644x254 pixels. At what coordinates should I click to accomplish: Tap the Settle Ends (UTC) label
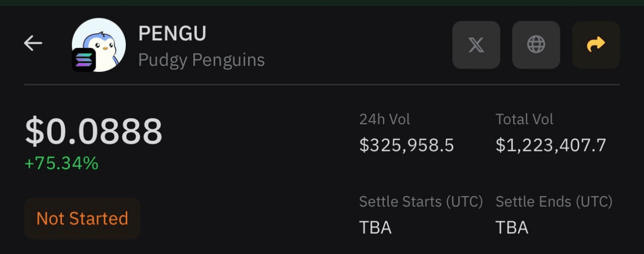coord(554,202)
